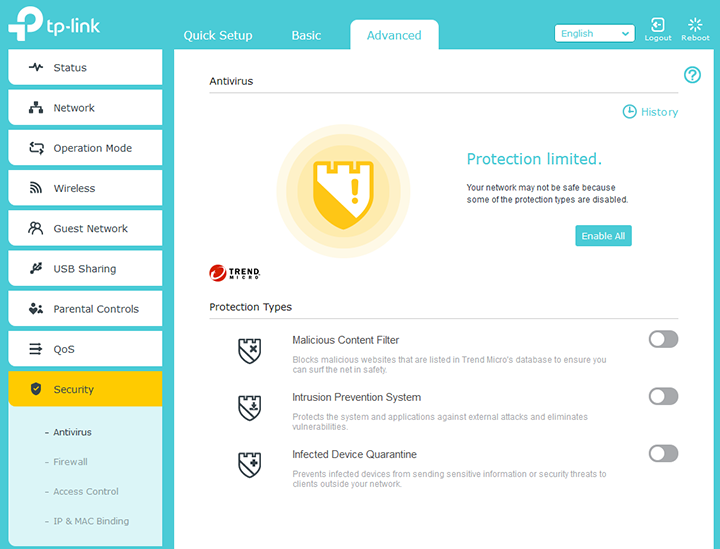The width and height of the screenshot is (720, 549).
Task: Click the Parental Controls icon
Action: coord(36,309)
